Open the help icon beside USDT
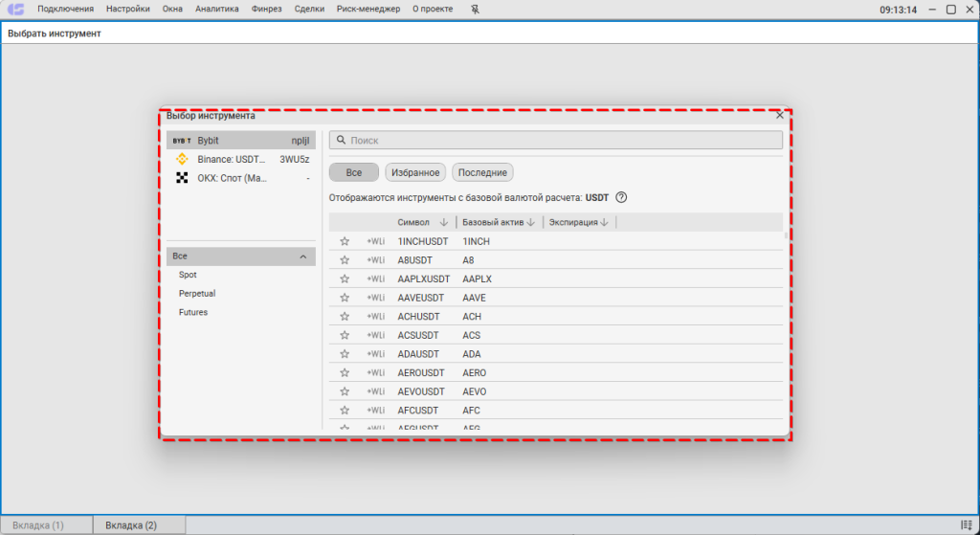This screenshot has width=980, height=535. click(x=621, y=197)
